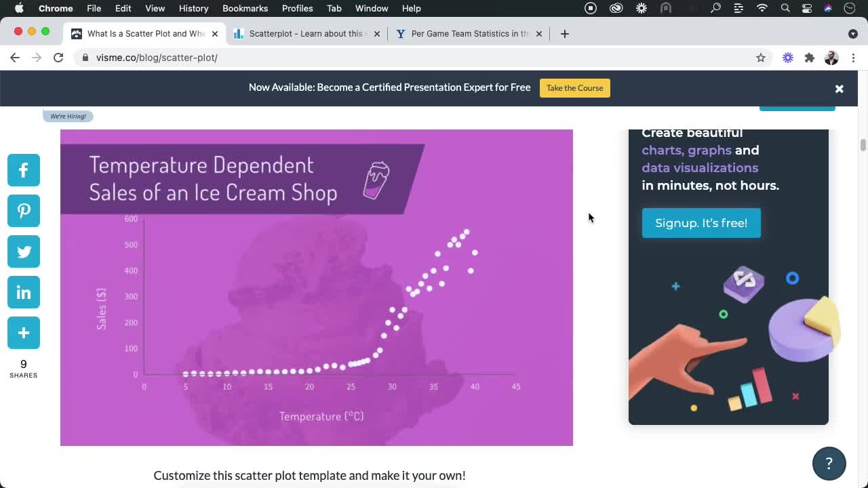Open the Profiles menu
The image size is (868, 488).
click(297, 8)
